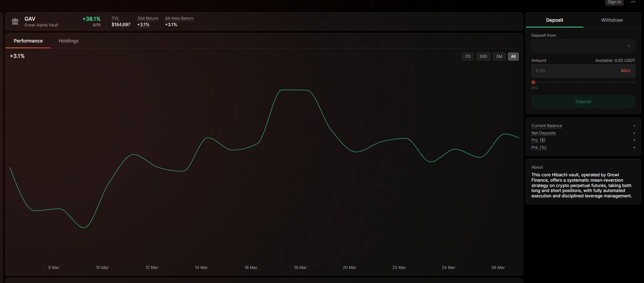Click the 10 Mar axis label
Image resolution: width=644 pixels, height=283 pixels.
coord(102,267)
